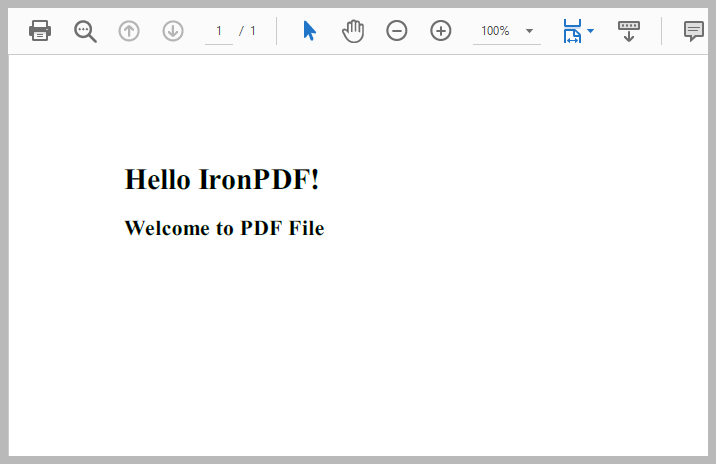Viewport: 716px width, 464px height.
Task: Expand the page fit options arrow
Action: (590, 31)
